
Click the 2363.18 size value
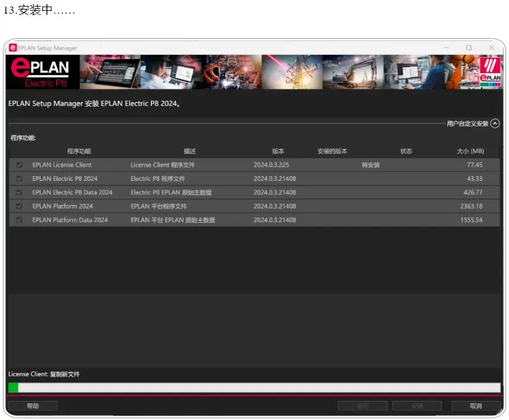pyautogui.click(x=472, y=206)
